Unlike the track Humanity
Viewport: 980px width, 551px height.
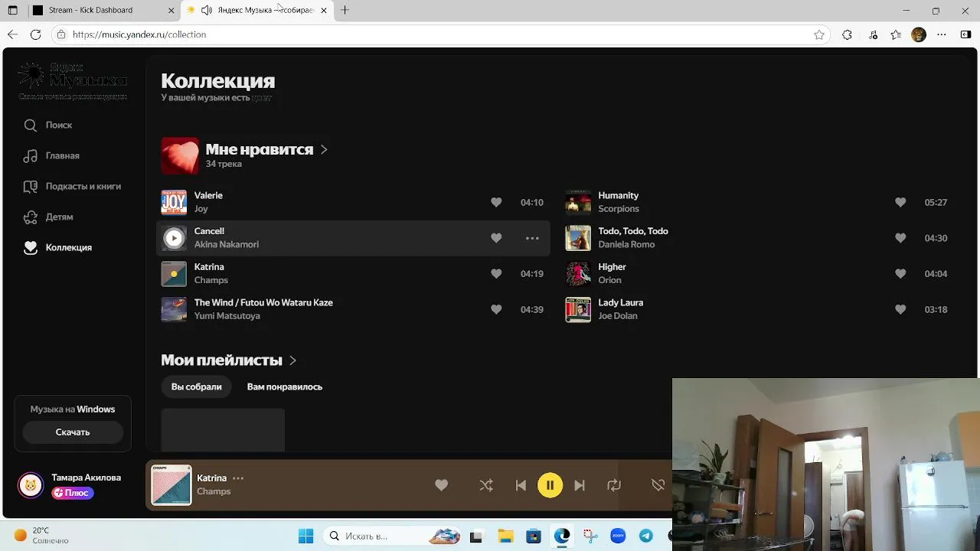pyautogui.click(x=900, y=202)
